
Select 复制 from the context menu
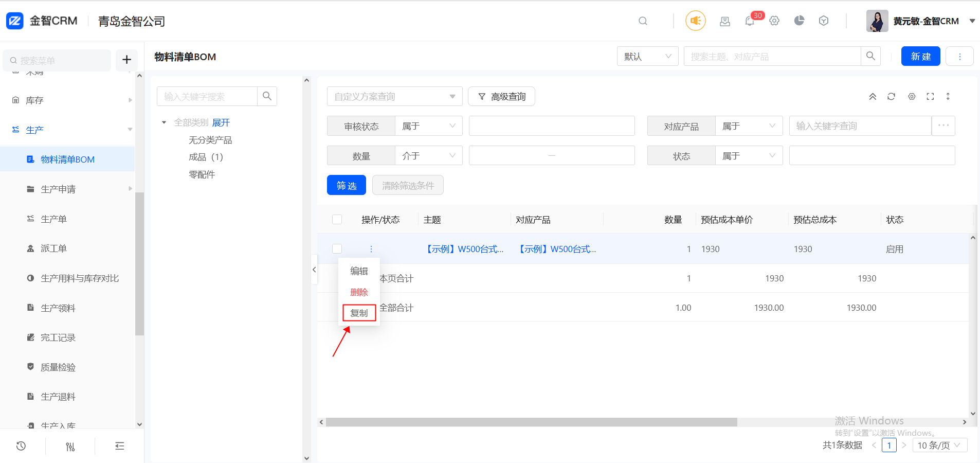coord(359,313)
